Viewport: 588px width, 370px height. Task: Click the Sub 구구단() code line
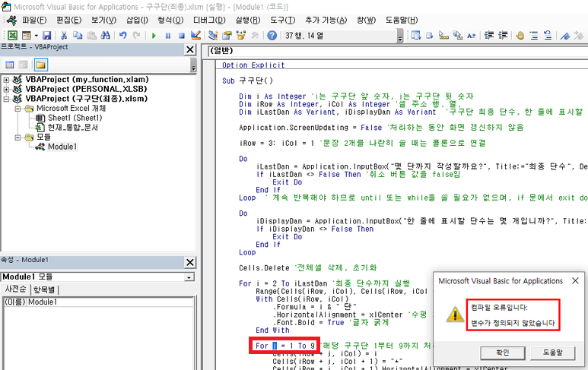pyautogui.click(x=247, y=81)
